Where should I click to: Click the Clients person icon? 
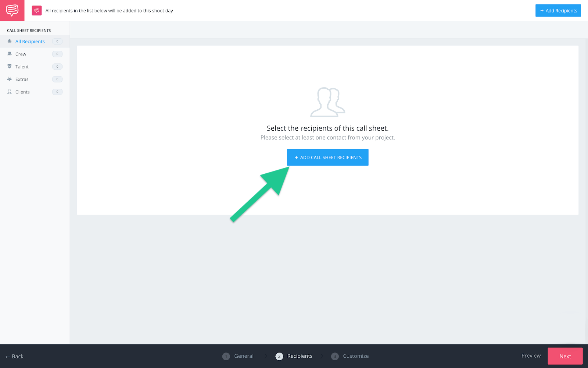10,92
